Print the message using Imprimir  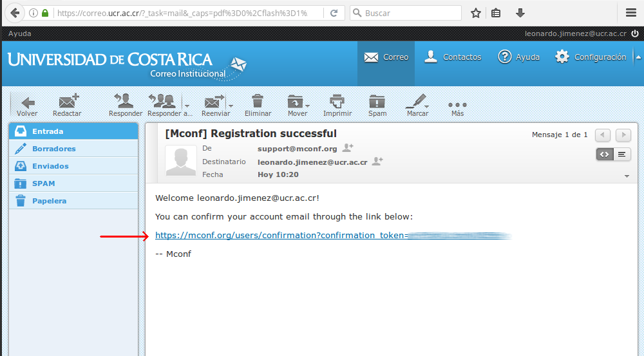[x=337, y=103]
